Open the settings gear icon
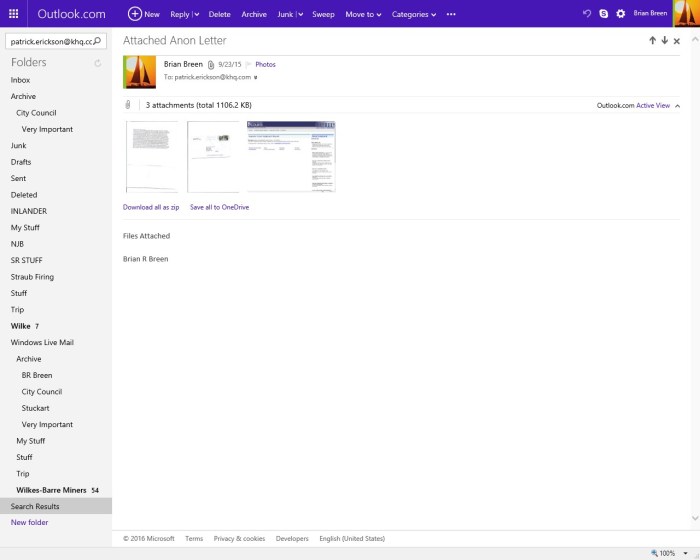The height and width of the screenshot is (560, 700). [620, 14]
